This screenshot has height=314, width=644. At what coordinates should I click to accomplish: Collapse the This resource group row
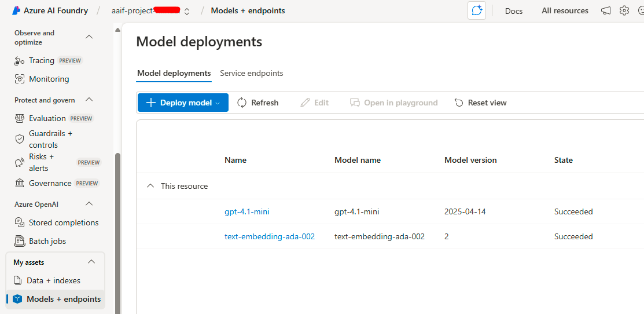151,186
